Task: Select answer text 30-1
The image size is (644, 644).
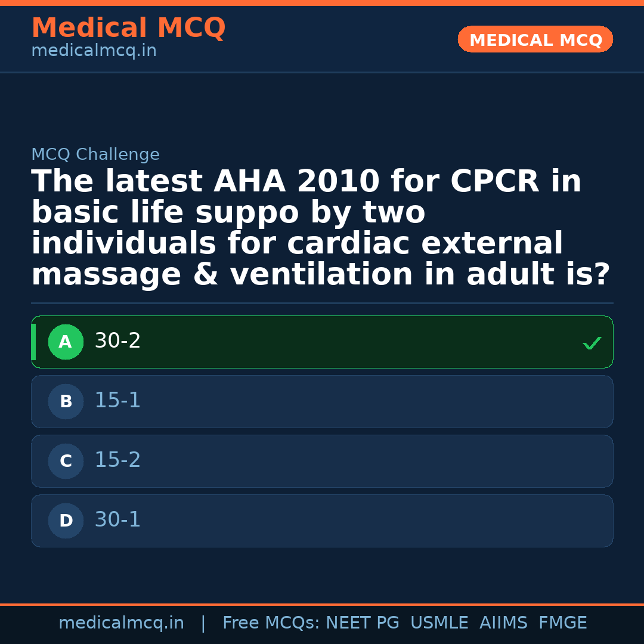Action: pyautogui.click(x=117, y=520)
